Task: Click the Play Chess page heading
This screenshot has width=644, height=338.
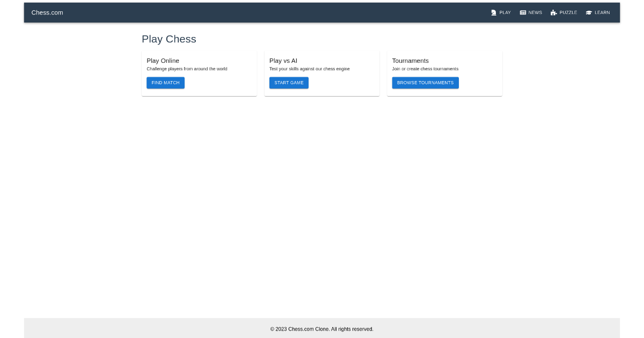Action: (169, 39)
